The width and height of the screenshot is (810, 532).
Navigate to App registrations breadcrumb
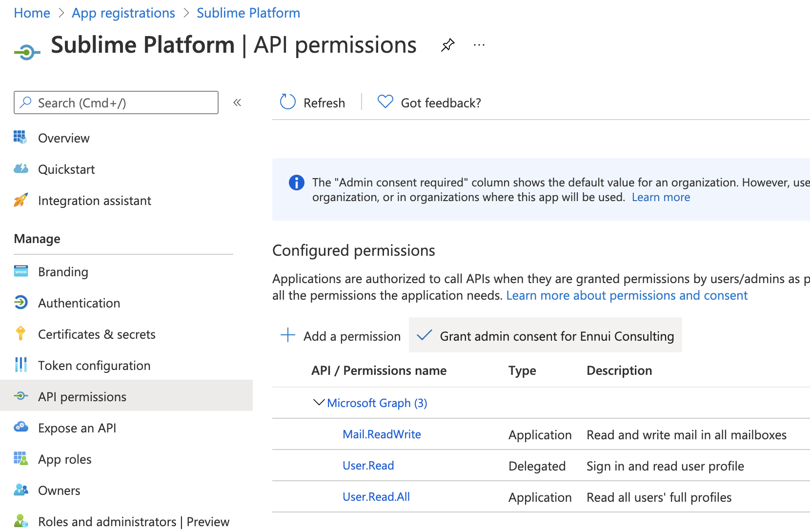point(123,13)
